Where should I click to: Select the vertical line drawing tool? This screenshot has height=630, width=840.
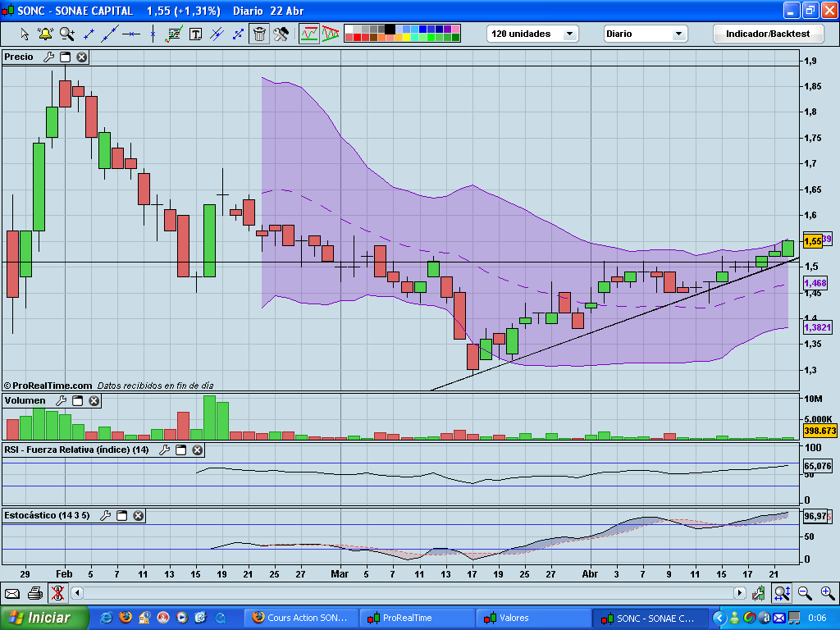click(x=153, y=34)
